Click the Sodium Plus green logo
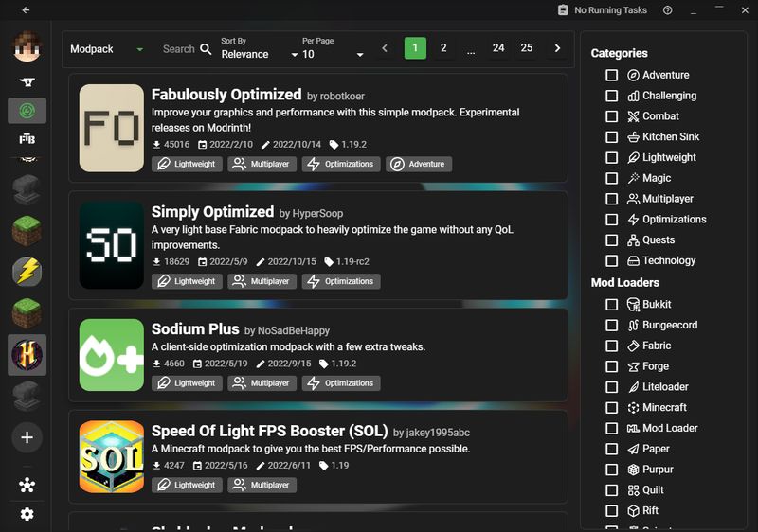 coord(112,355)
